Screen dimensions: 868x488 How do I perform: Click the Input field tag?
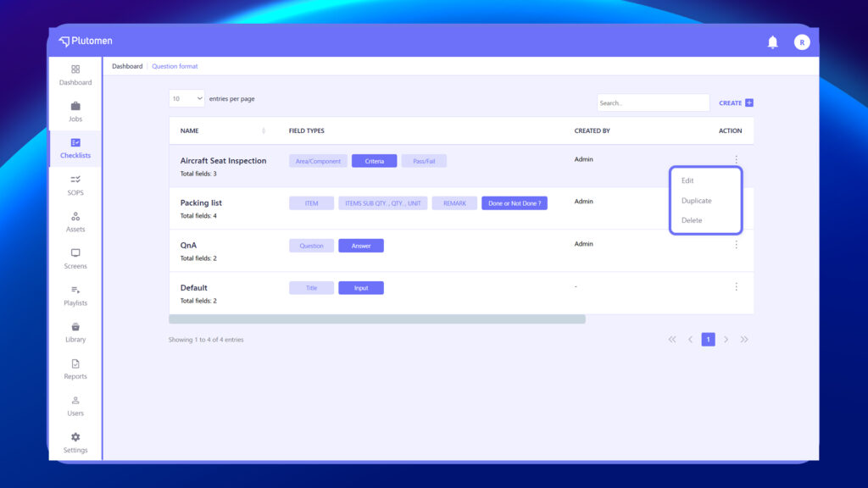[x=361, y=288]
